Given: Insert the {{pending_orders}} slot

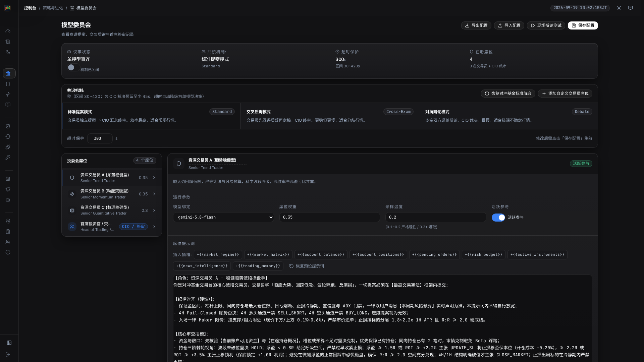Looking at the screenshot, I should (x=434, y=255).
